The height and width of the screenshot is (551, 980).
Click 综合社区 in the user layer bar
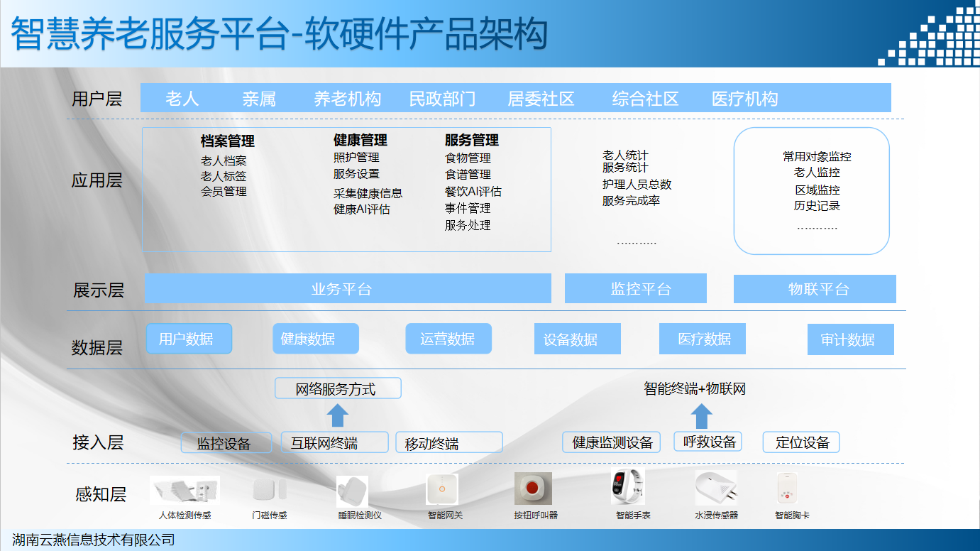[x=646, y=99]
